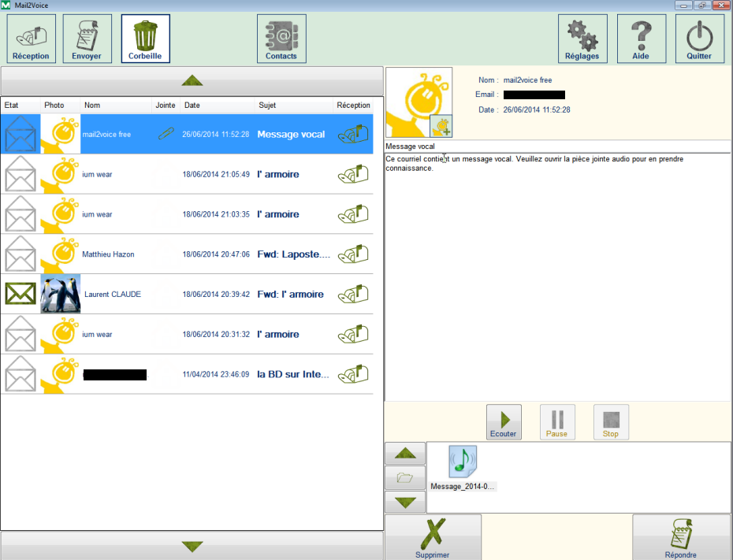Sort messages by the Nom column
The height and width of the screenshot is (560, 733).
(116, 106)
